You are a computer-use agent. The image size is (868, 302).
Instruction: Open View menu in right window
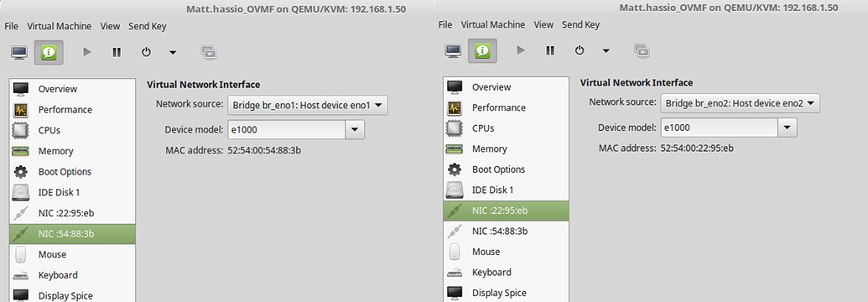pyautogui.click(x=543, y=24)
